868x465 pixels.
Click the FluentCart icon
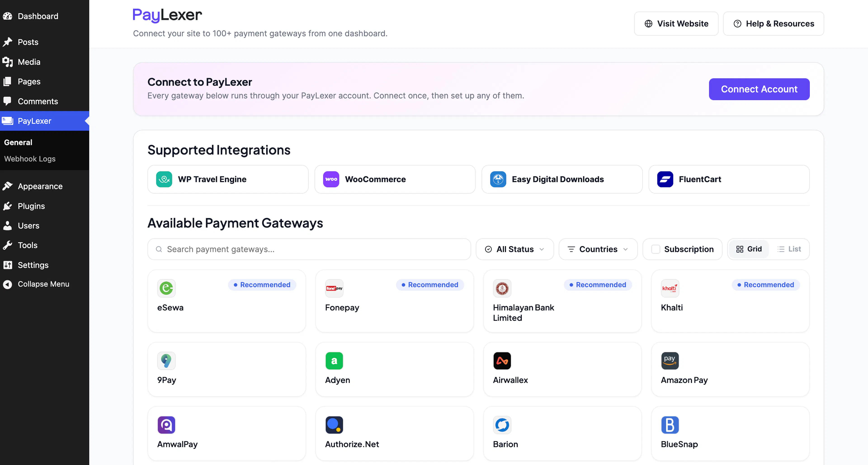pyautogui.click(x=665, y=179)
